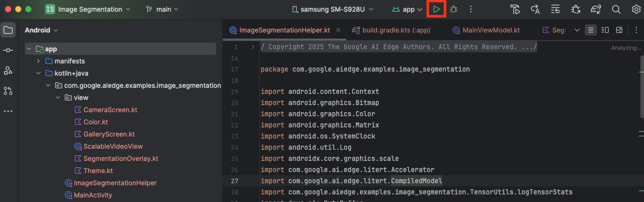Switch editor to Split view

[x=605, y=30]
